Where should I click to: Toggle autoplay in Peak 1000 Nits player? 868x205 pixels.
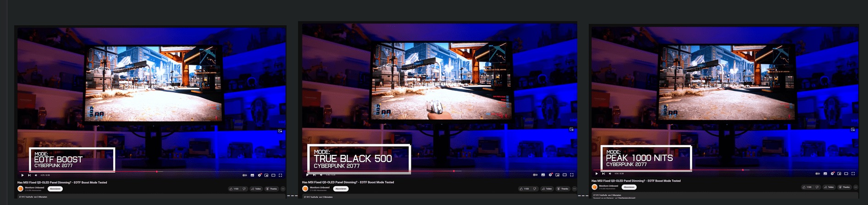818,174
